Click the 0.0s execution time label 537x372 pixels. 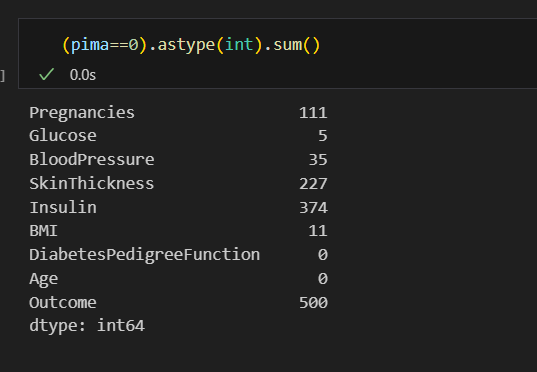[x=83, y=75]
